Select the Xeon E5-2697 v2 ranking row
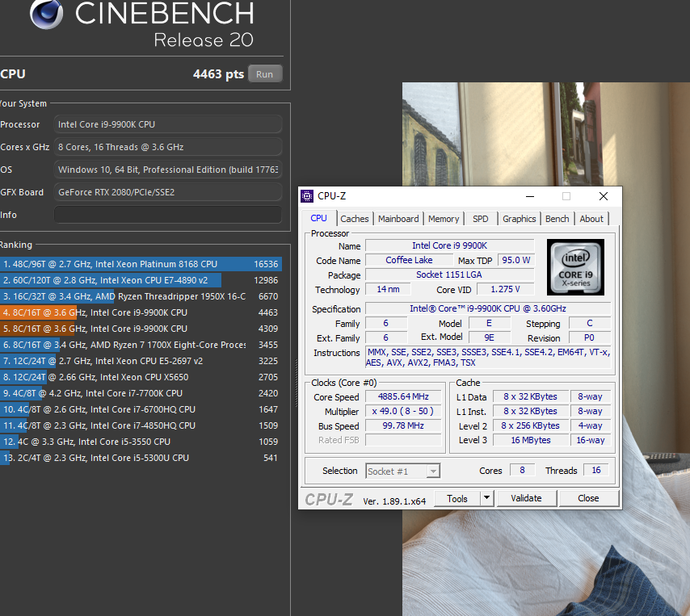 coord(141,361)
